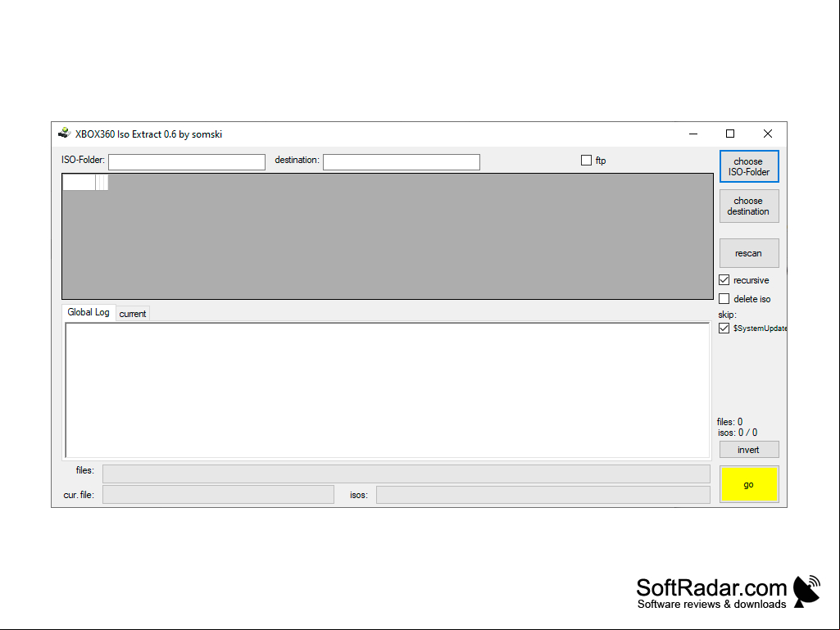Enable the ftp checkbox
840x630 pixels.
[586, 161]
